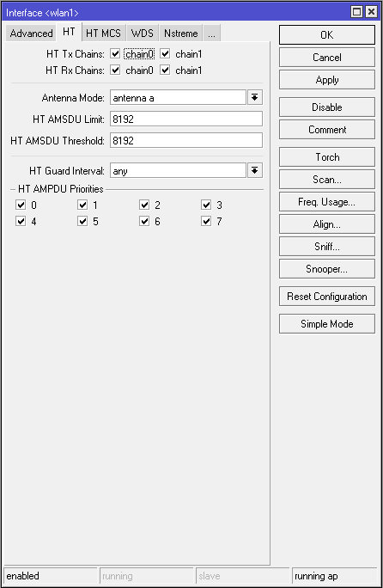
Task: Close the Interface wlan1 window
Action: click(x=371, y=12)
